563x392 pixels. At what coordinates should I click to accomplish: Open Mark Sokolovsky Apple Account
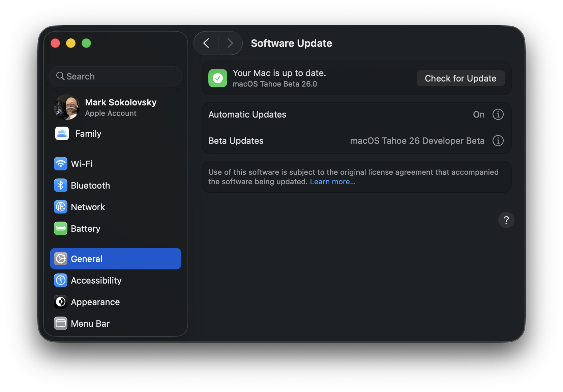point(120,107)
